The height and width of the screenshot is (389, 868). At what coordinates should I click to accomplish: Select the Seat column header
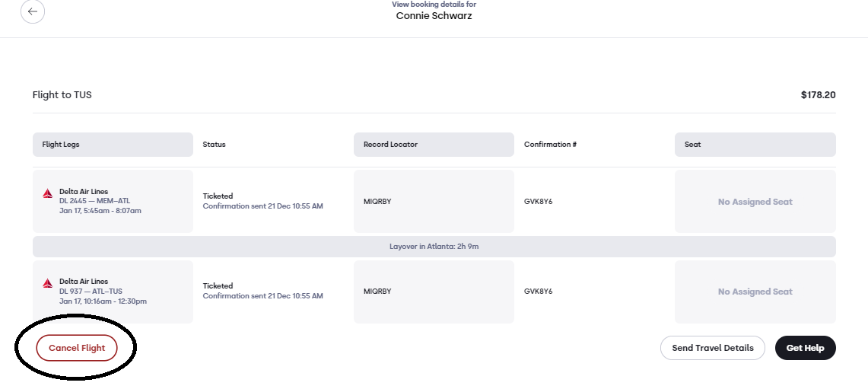[x=755, y=145]
